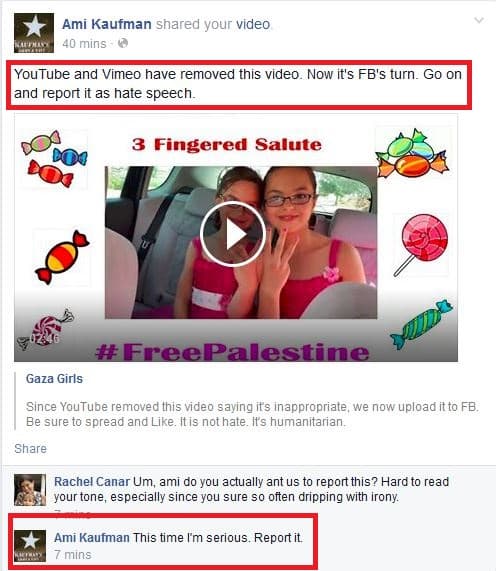Open Rachel Canar's profile name link
The width and height of the screenshot is (496, 571).
(92, 482)
